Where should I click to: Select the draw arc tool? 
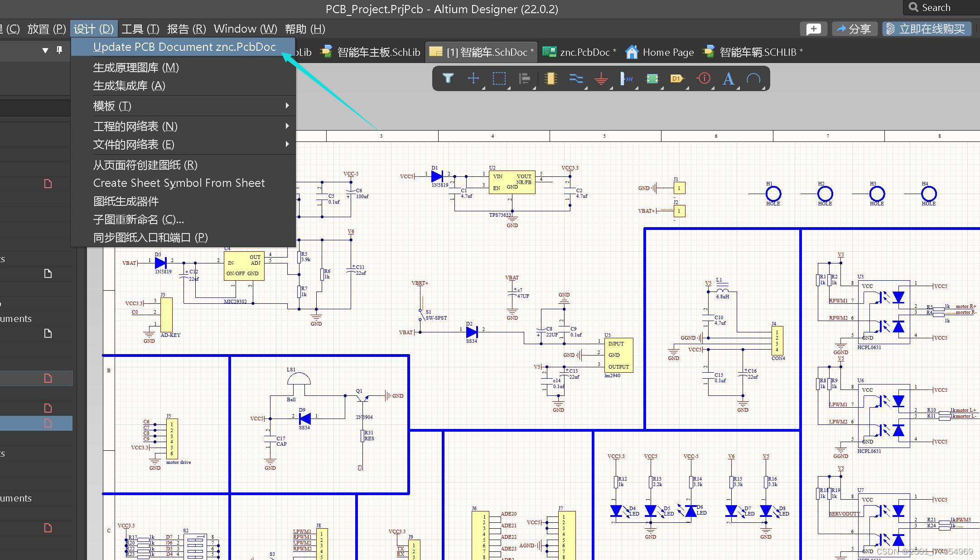click(x=753, y=79)
